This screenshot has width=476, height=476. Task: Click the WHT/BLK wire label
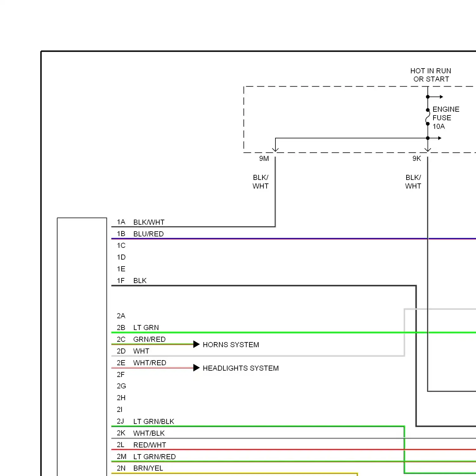149,433
